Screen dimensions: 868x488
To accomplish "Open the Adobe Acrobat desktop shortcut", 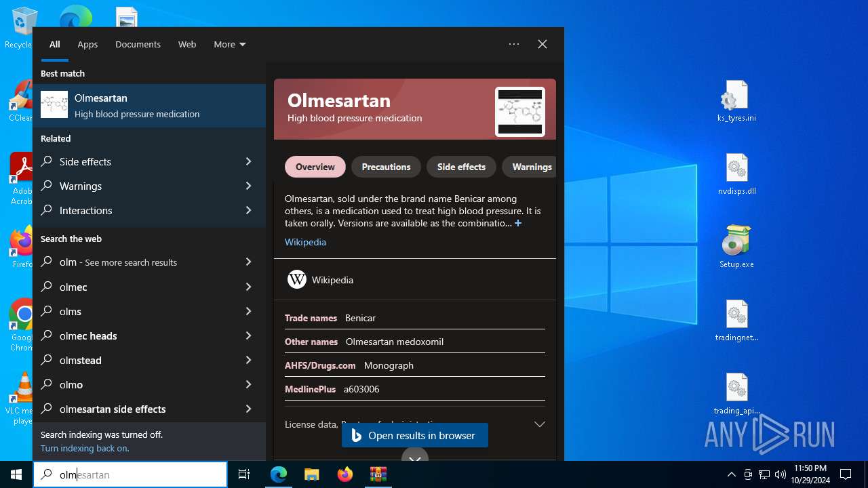I will click(20, 178).
